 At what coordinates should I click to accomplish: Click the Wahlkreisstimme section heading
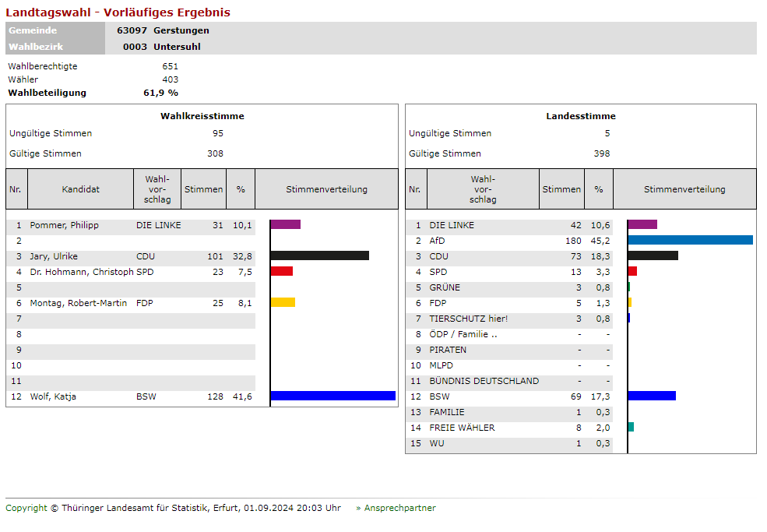[202, 116]
